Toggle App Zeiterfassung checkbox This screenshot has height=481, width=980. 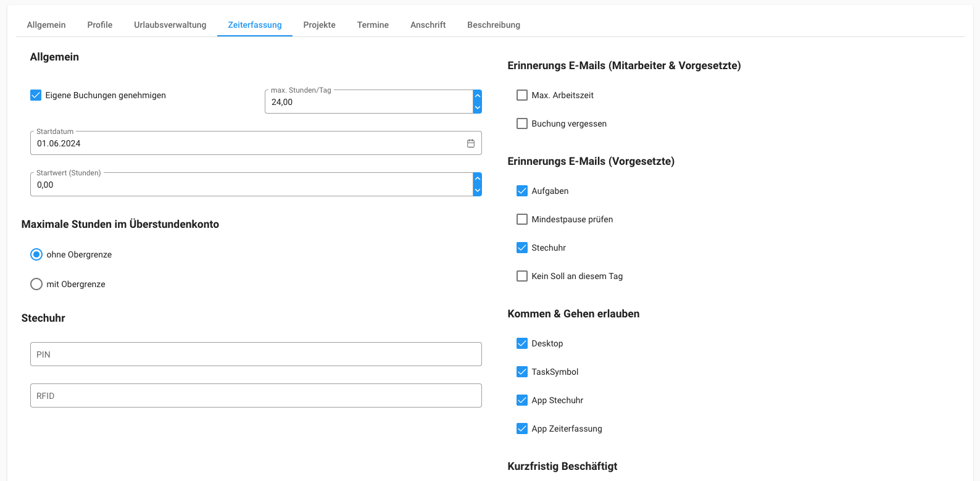tap(522, 429)
